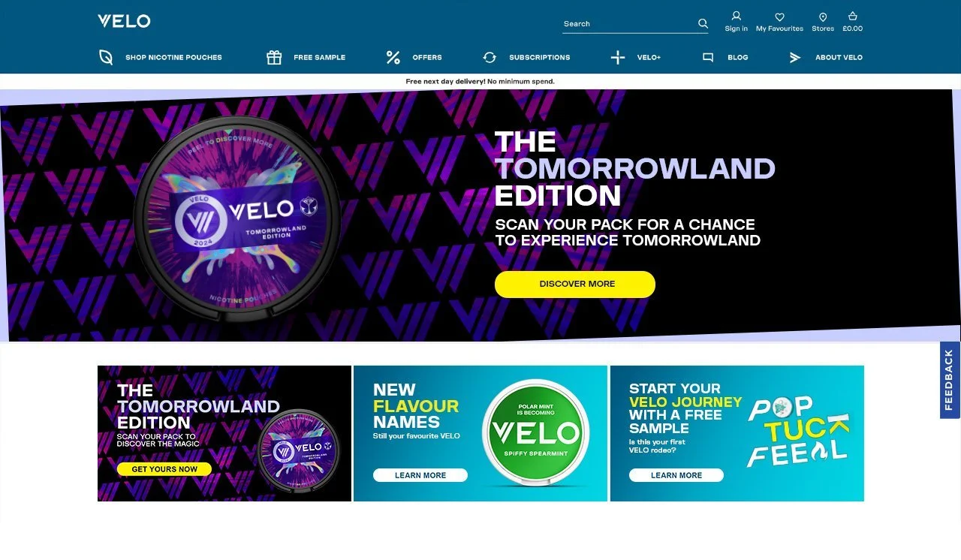
Task: Click the yellow Discover More button
Action: [x=575, y=285]
